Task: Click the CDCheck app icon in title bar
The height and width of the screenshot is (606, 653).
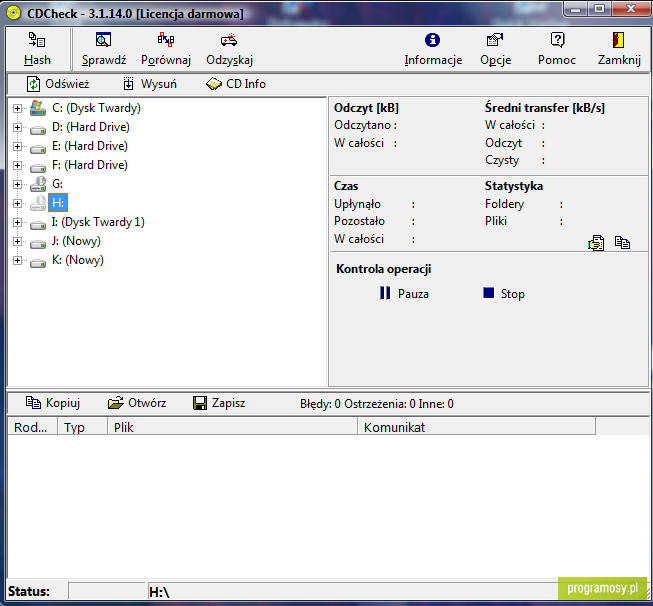Action: coord(13,13)
